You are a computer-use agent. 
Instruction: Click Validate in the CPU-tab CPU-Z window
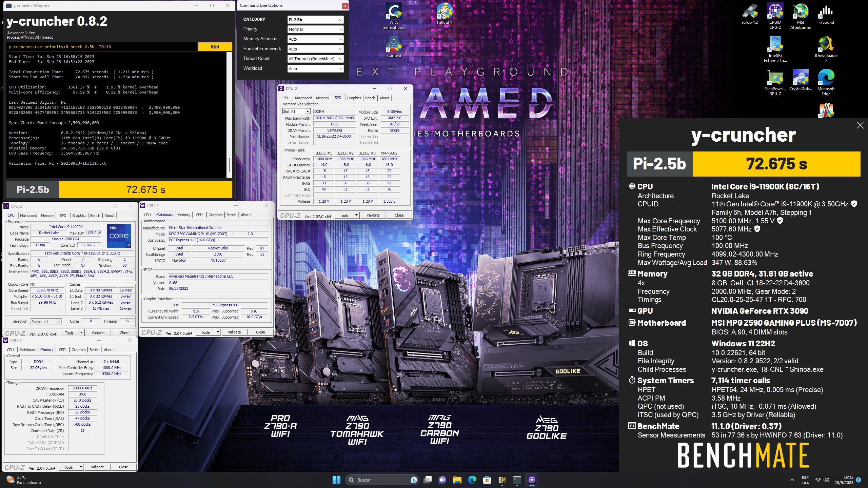(98, 333)
